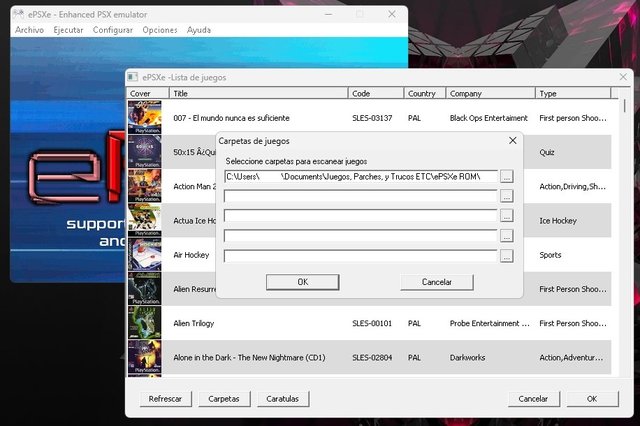This screenshot has width=640, height=426.
Task: Close the Lista de juegos window
Action: coord(623,77)
